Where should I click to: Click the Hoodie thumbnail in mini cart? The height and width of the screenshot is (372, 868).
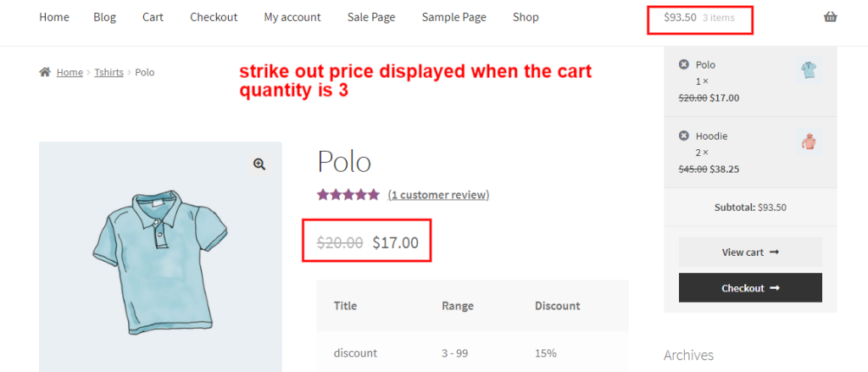(810, 142)
